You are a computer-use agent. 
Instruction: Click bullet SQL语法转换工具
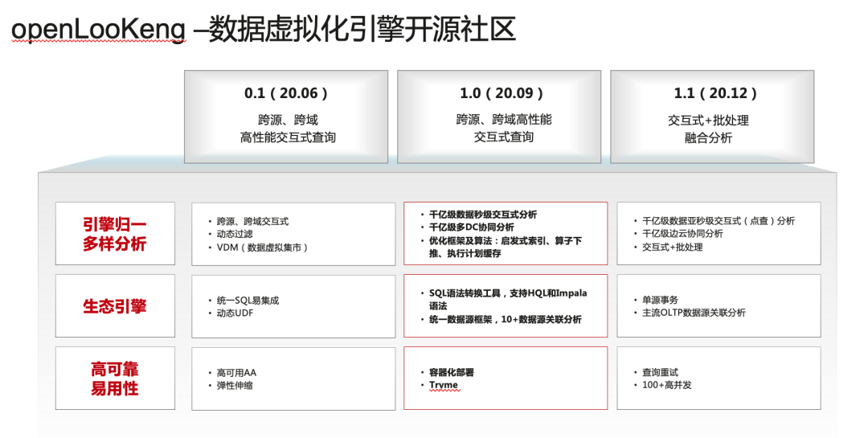point(508,300)
